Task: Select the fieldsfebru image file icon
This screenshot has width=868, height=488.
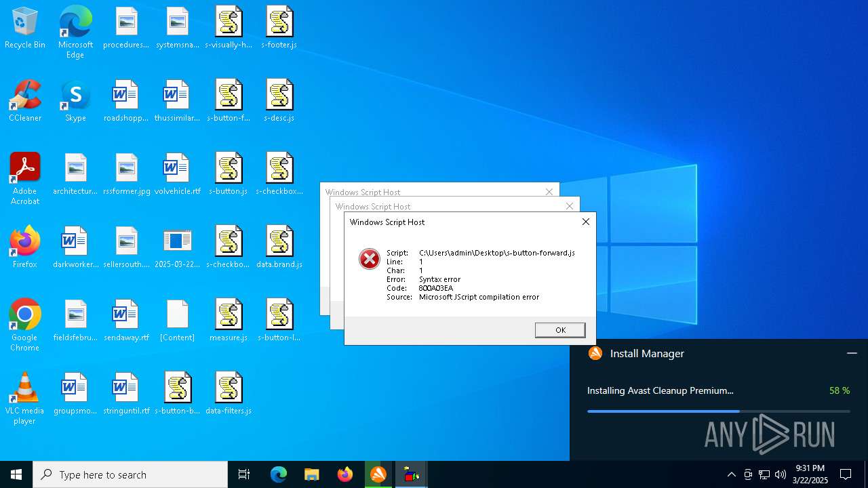Action: [x=75, y=321]
